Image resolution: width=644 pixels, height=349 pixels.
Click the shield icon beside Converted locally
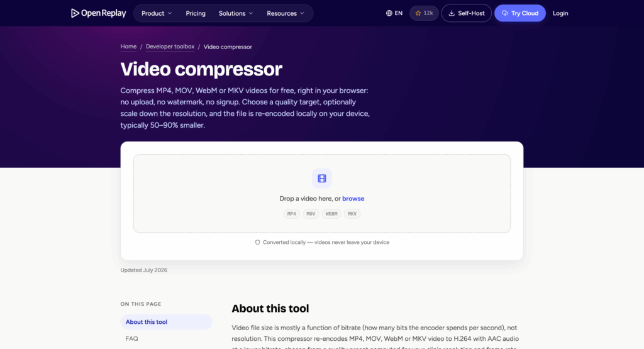(x=257, y=242)
